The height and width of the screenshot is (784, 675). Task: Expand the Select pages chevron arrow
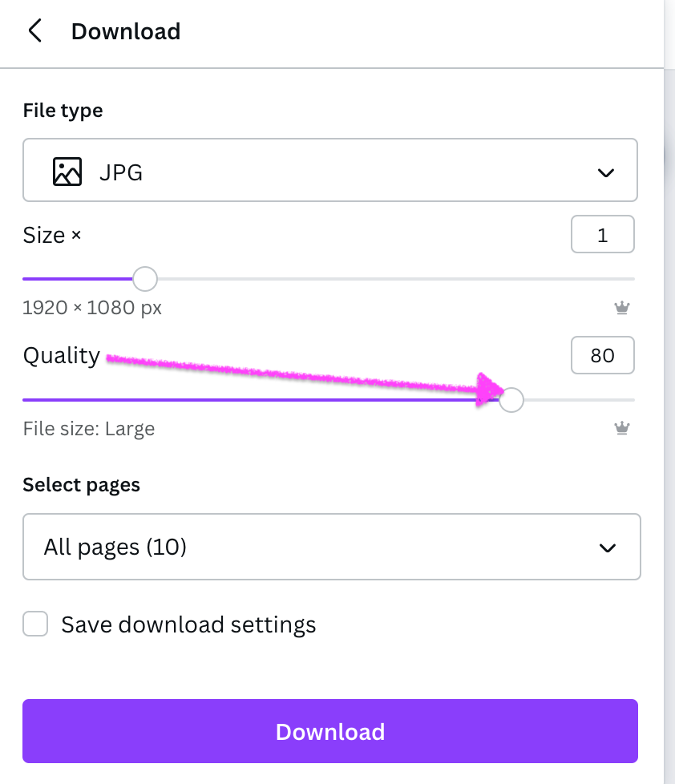(608, 548)
